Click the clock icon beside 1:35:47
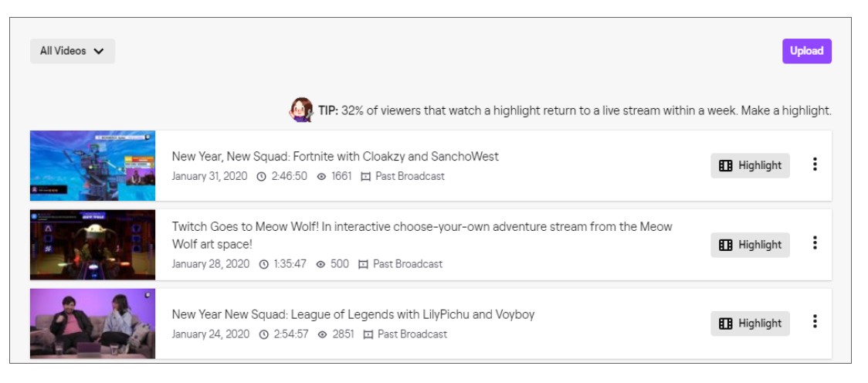 click(263, 265)
